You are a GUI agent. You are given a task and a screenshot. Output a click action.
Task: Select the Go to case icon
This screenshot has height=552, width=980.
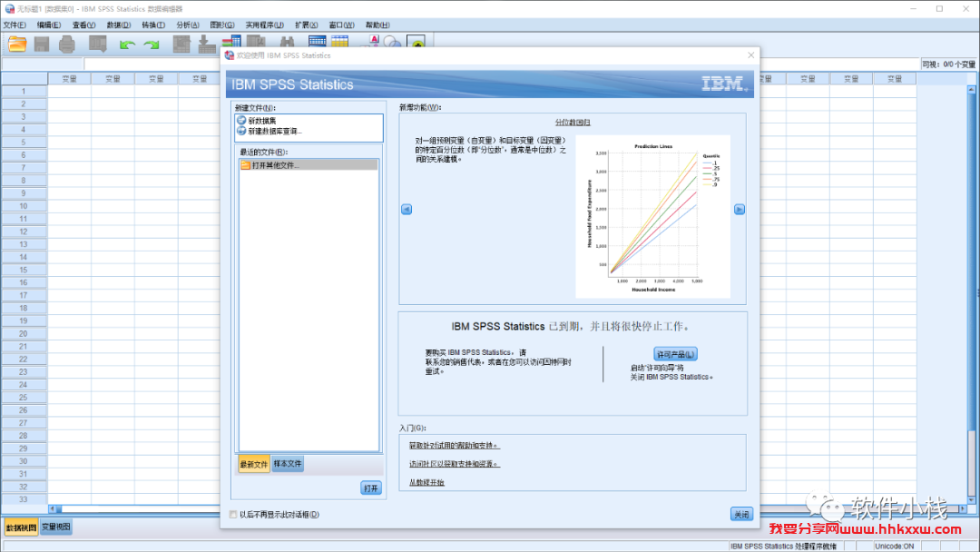pos(181,44)
